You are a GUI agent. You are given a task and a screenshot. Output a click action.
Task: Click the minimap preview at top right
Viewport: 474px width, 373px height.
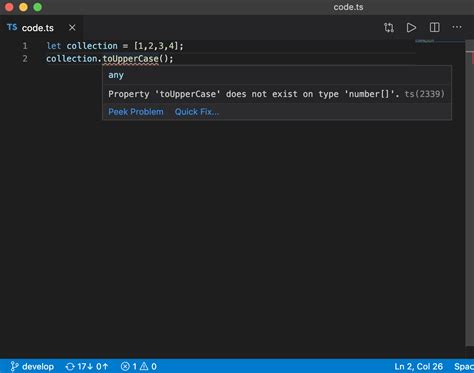[x=425, y=41]
